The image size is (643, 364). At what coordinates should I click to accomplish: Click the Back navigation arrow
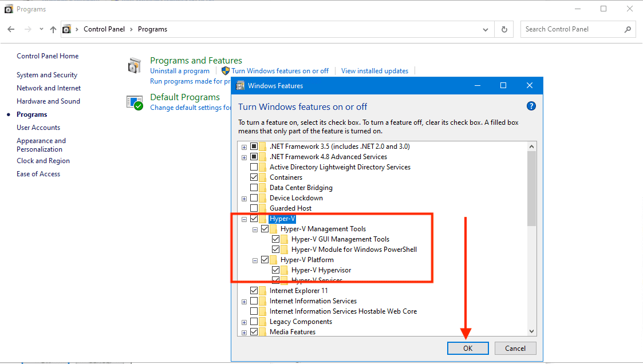tap(11, 29)
